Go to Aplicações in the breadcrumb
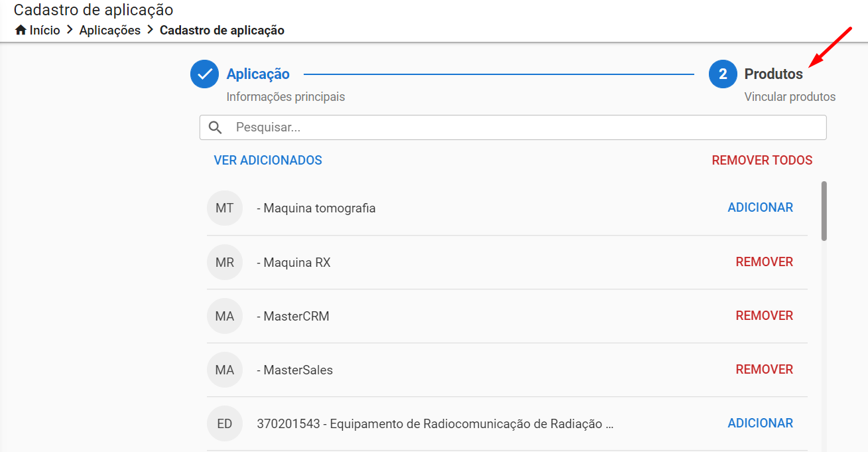868x452 pixels. 110,31
